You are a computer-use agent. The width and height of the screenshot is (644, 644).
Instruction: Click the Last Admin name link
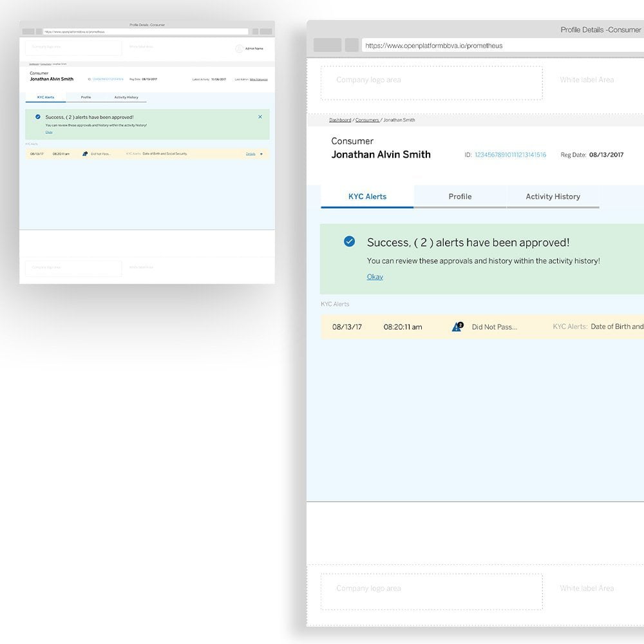[x=259, y=79]
